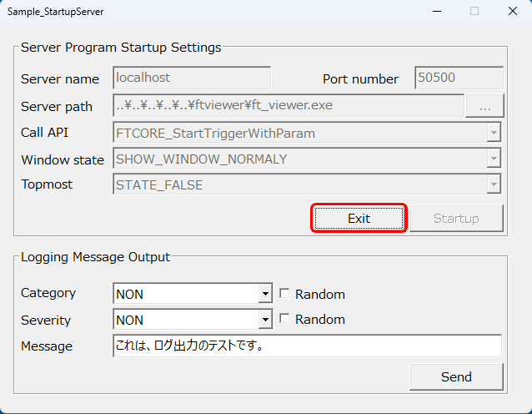The height and width of the screenshot is (414, 532).
Task: Click the Sample_StartupServer title bar text
Action: (x=57, y=13)
